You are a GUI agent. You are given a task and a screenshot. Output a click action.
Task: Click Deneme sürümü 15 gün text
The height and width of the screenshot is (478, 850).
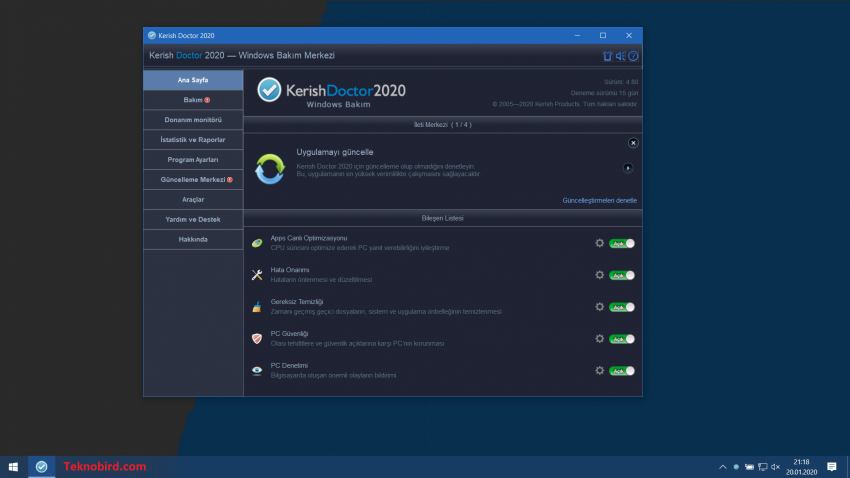point(604,93)
